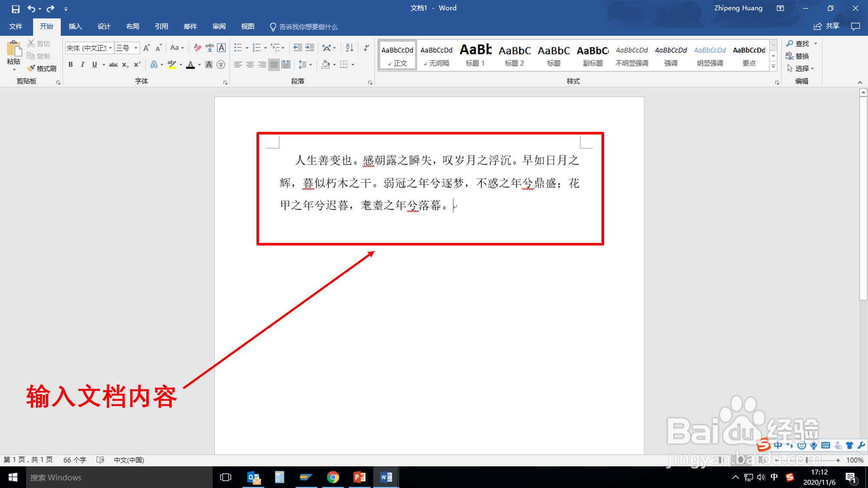Viewport: 868px width, 488px height.
Task: Click the Format Painter (格式刷) button
Action: 42,69
